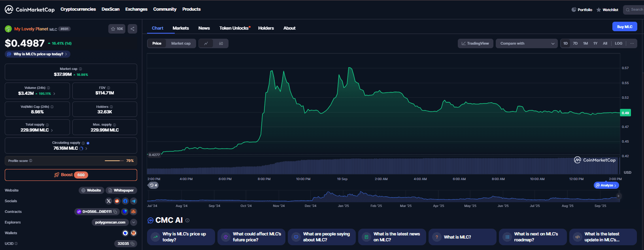This screenshot has height=250, width=644.
Task: Click the chart range navigator right handle
Action: [x=618, y=196]
